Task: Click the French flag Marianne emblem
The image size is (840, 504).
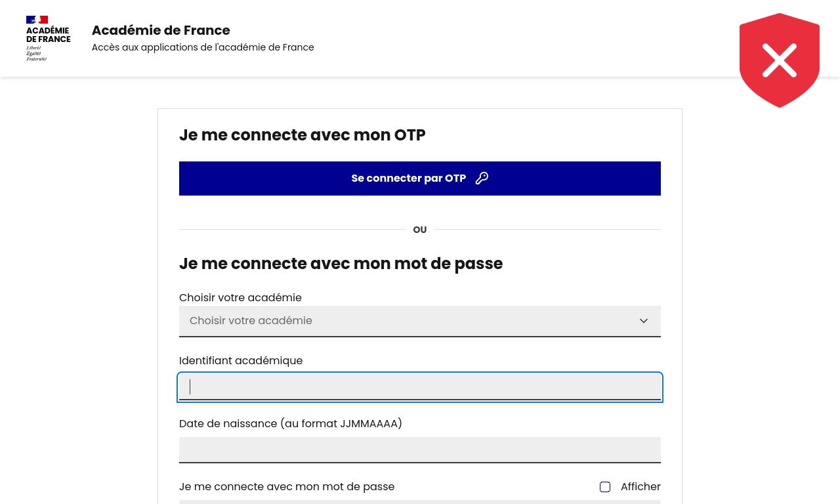Action: pyautogui.click(x=37, y=20)
